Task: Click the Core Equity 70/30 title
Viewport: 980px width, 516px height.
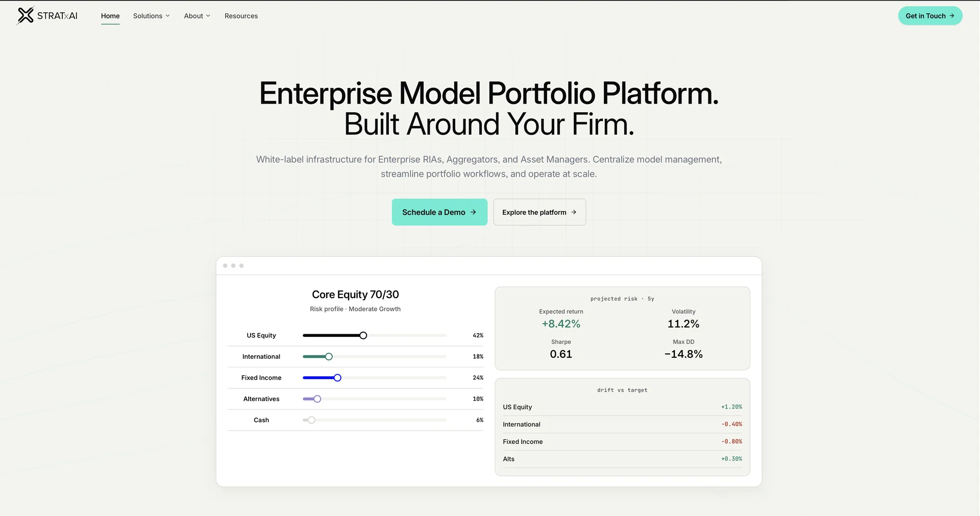Action: pyautogui.click(x=355, y=294)
